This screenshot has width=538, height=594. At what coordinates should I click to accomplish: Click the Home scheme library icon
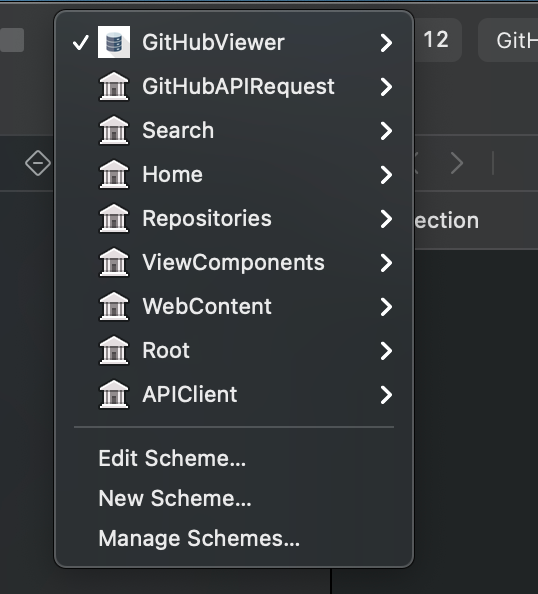[x=114, y=174]
